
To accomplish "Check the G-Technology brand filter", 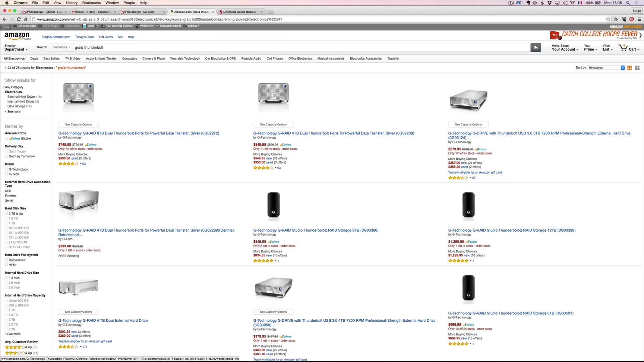I will pos(6,169).
